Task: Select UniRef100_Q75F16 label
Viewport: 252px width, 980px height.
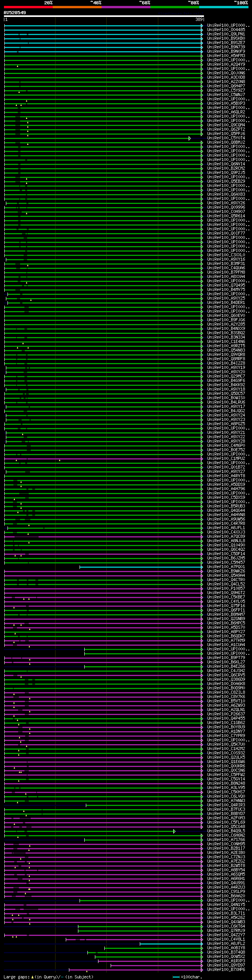Action: click(226, 606)
